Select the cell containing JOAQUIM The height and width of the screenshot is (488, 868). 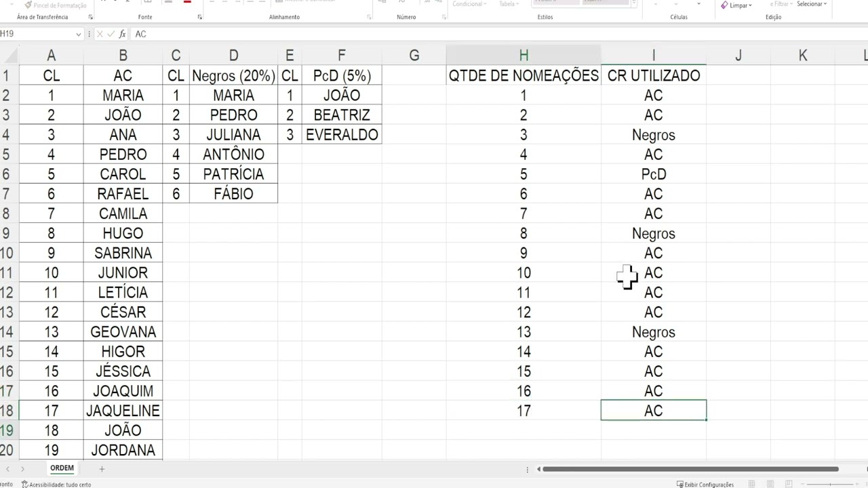point(123,391)
